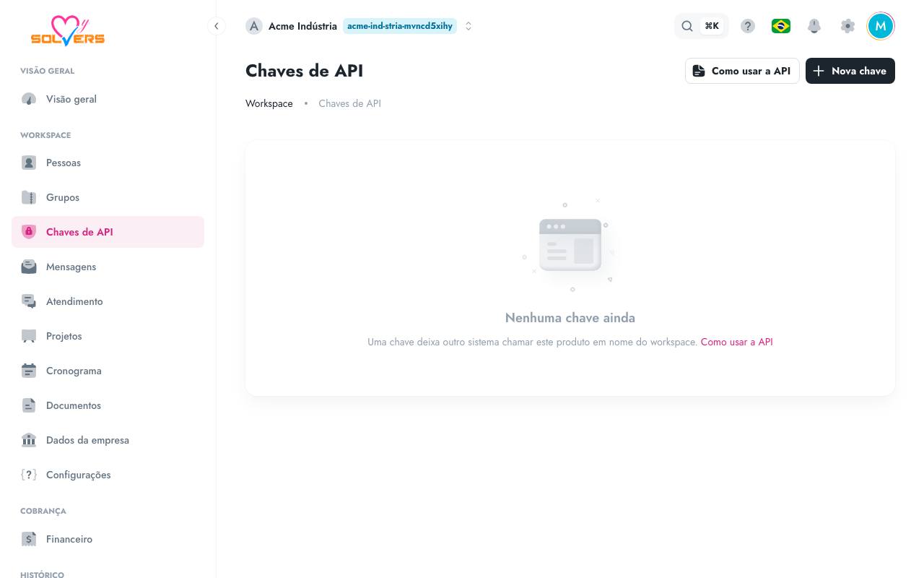Click the Como usar a API button
924x578 pixels.
pyautogui.click(x=742, y=71)
